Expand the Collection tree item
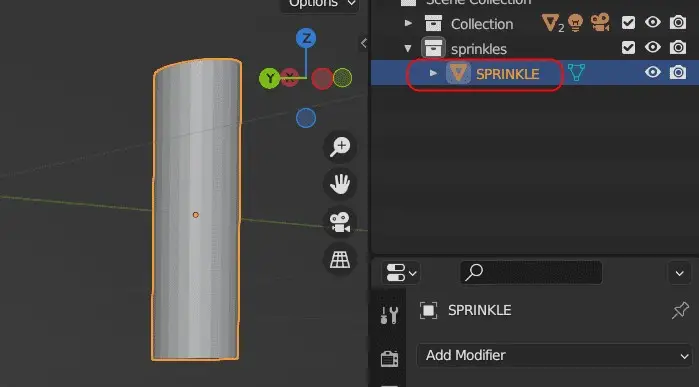This screenshot has width=699, height=387. (408, 23)
